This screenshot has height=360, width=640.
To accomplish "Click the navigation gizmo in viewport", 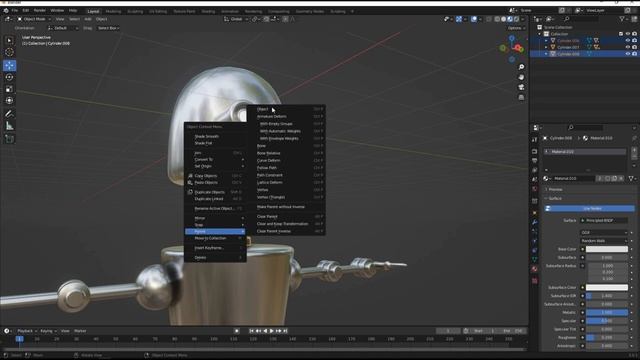I will click(512, 48).
